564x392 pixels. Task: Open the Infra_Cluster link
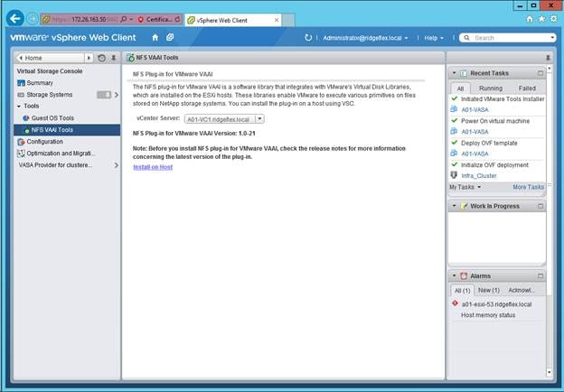[x=479, y=176]
